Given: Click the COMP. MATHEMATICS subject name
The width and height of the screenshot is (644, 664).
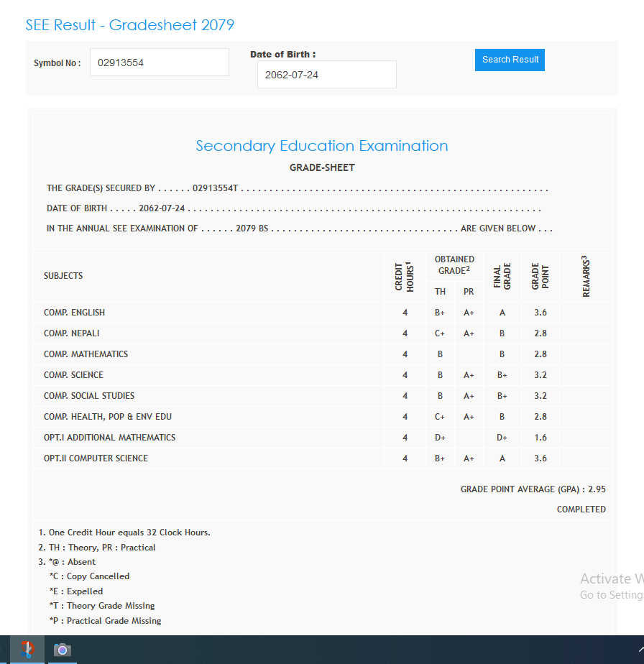Looking at the screenshot, I should (x=86, y=354).
